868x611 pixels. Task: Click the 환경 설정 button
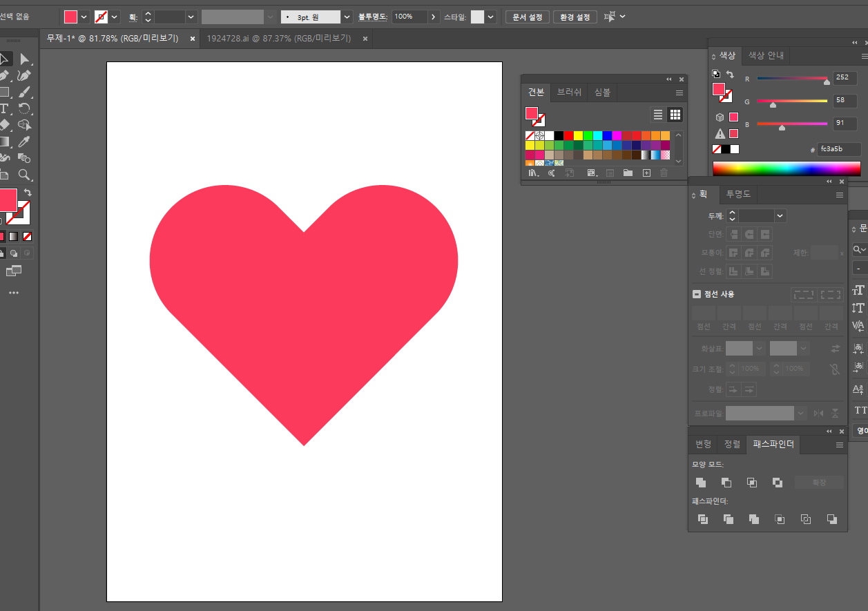575,17
